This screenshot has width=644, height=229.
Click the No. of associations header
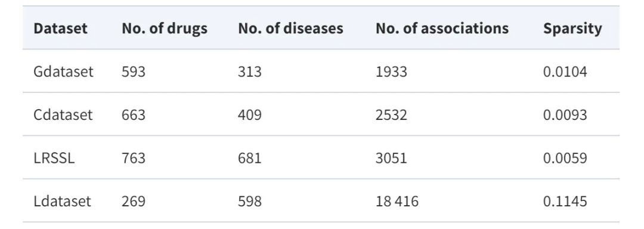(x=442, y=28)
